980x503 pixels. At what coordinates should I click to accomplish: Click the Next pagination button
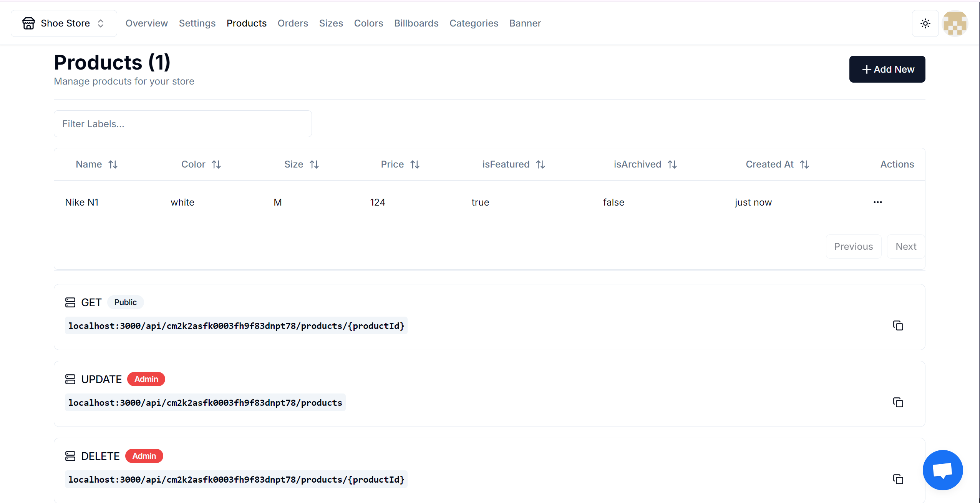(x=905, y=247)
